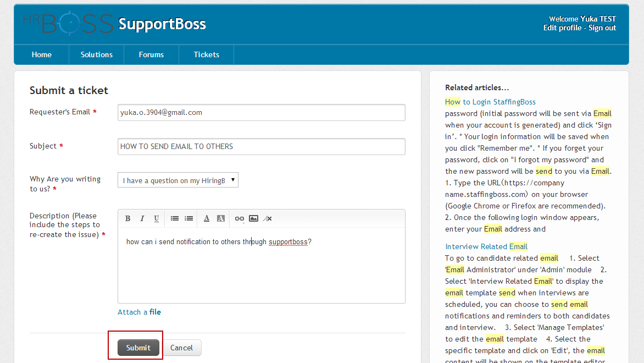Attach a file to the ticket
644x363 pixels.
pyautogui.click(x=139, y=312)
